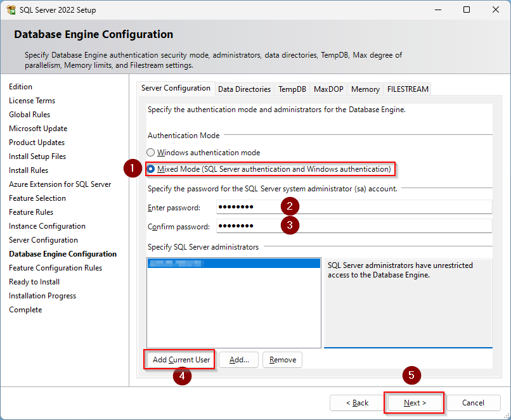Screen dimensions: 511x420
Task: Cancel the SQL Server setup
Action: click(473, 403)
